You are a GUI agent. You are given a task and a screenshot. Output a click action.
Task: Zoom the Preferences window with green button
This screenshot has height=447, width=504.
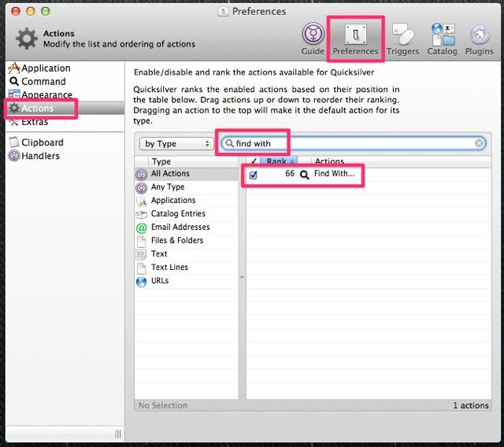46,11
